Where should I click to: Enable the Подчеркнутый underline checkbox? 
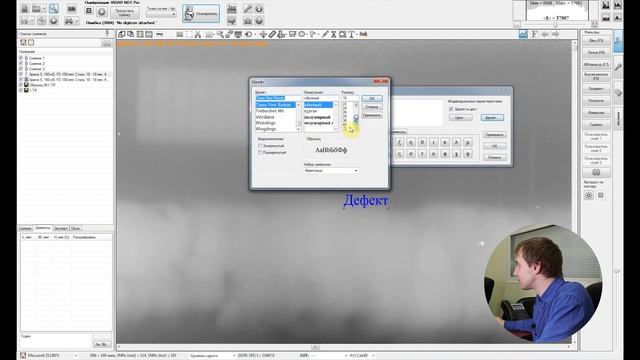260,152
